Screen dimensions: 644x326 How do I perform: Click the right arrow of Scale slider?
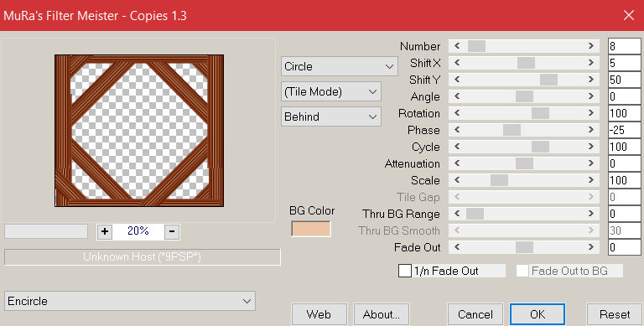coord(591,180)
